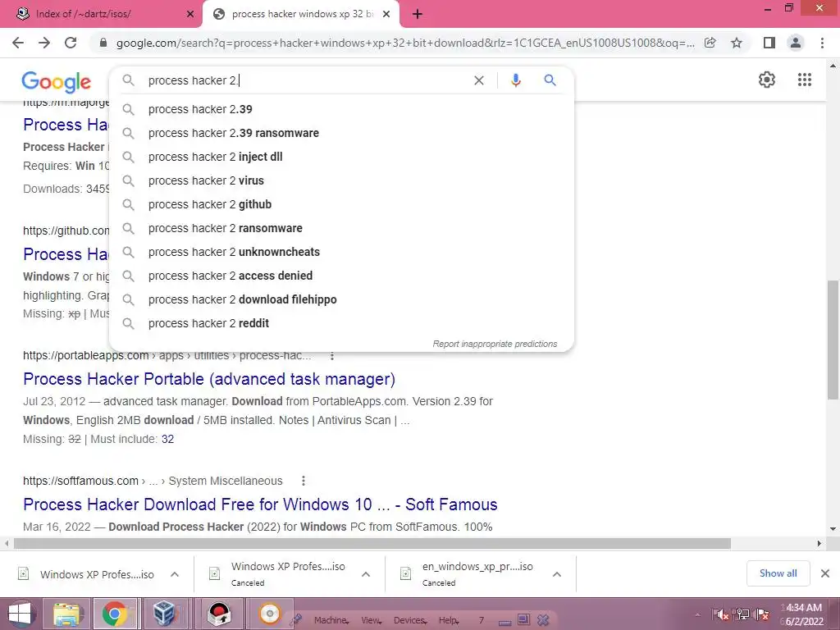Image resolution: width=840 pixels, height=630 pixels.
Task: Reload the current page
Action: pos(71,43)
